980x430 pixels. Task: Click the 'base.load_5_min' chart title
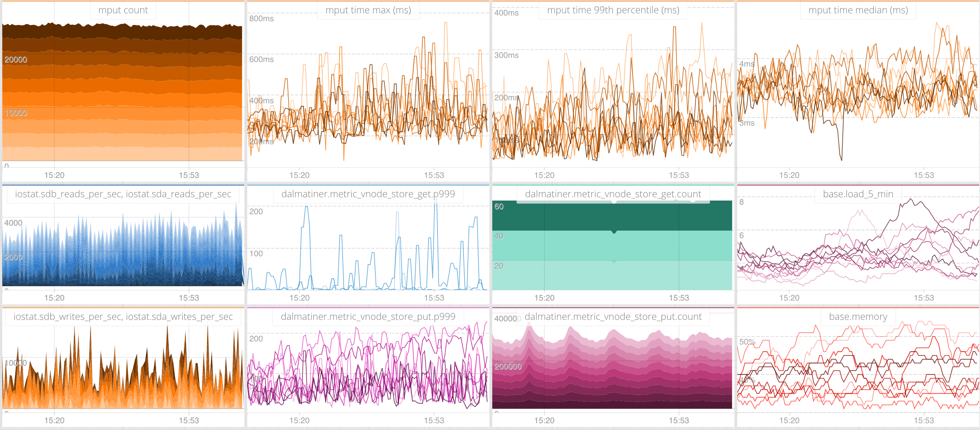858,194
